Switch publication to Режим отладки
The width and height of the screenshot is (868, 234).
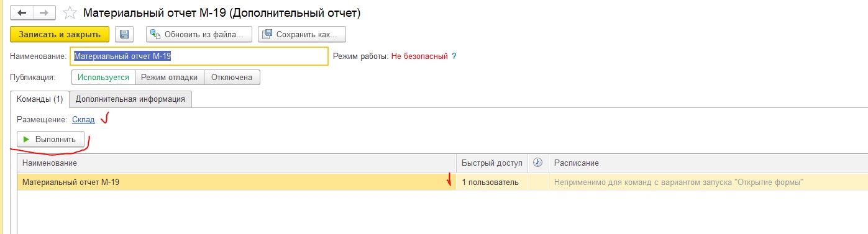[x=169, y=78]
